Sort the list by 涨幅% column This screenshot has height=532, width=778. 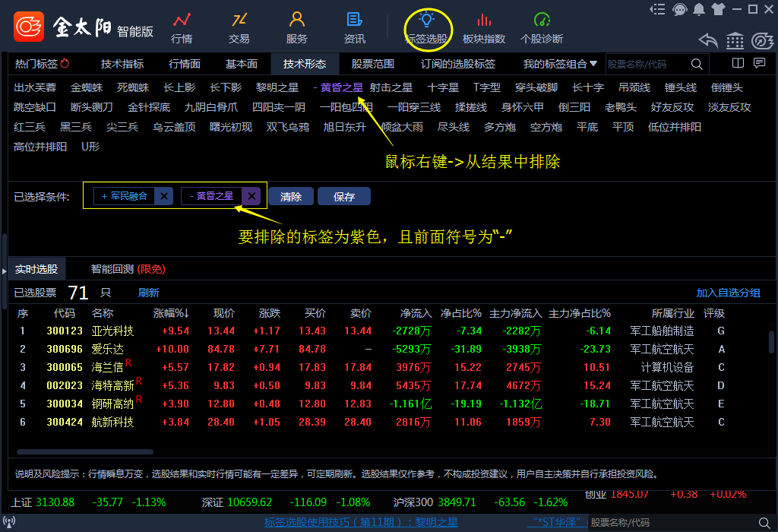tap(171, 313)
